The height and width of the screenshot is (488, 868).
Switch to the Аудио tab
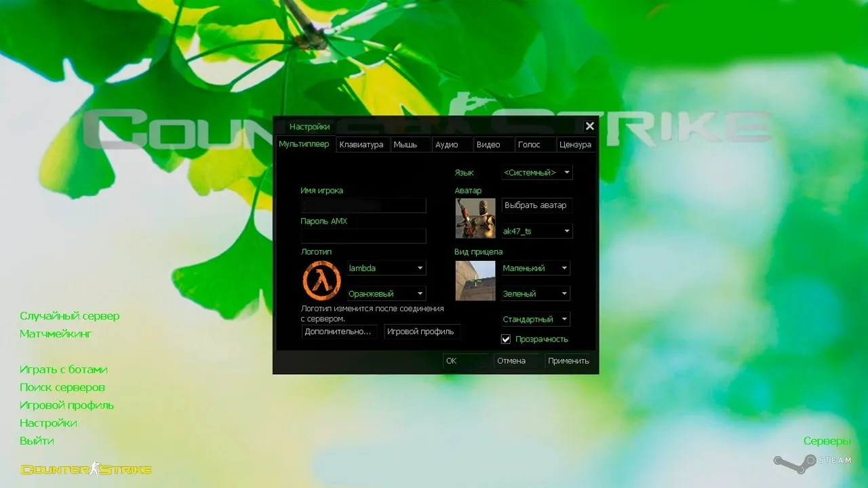pos(452,144)
